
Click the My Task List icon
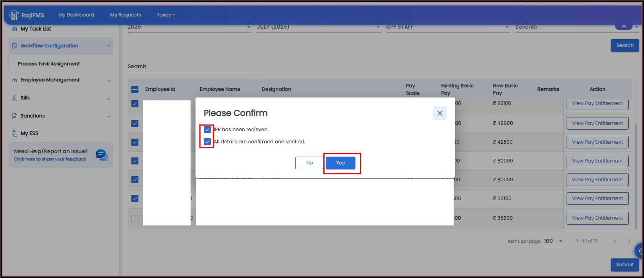click(x=14, y=29)
